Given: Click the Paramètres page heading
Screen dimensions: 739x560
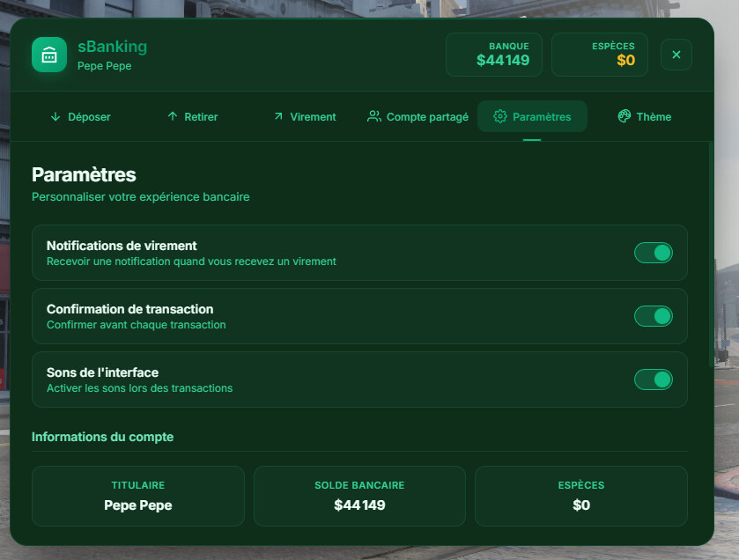Looking at the screenshot, I should pyautogui.click(x=84, y=174).
